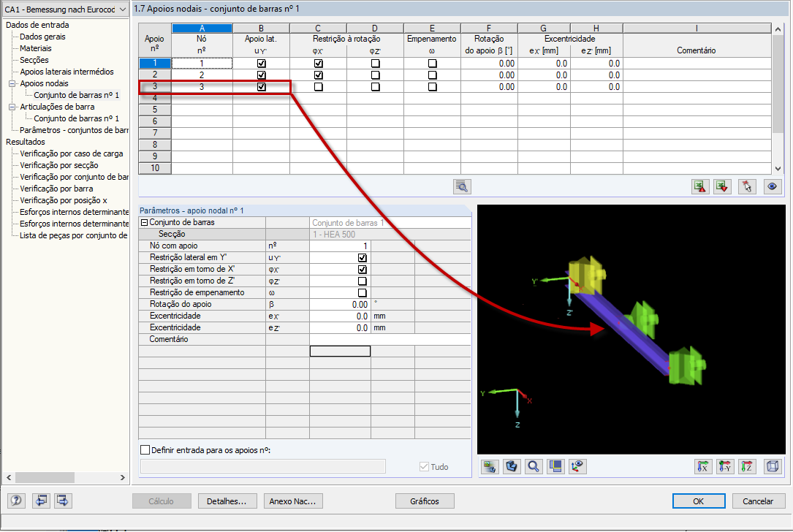This screenshot has height=532, width=793.
Task: Click navigator scroll left arrow
Action: coord(9,477)
